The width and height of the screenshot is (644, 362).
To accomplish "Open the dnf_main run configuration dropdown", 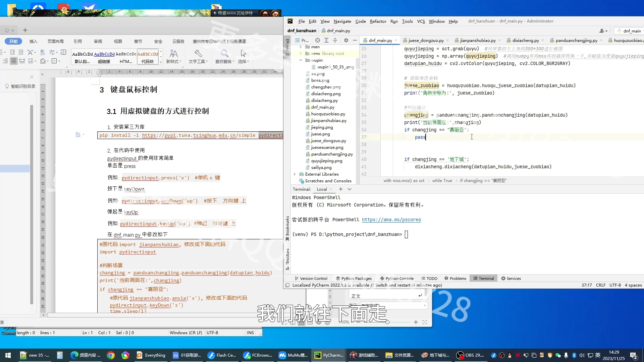I will pyautogui.click(x=629, y=31).
